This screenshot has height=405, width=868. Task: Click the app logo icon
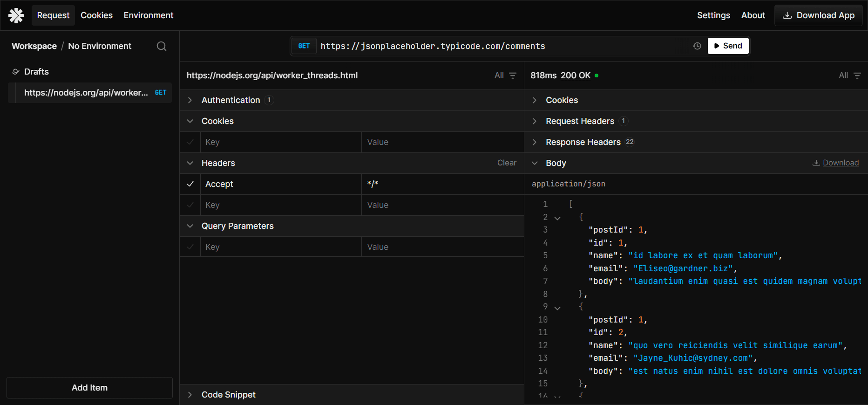(x=16, y=15)
